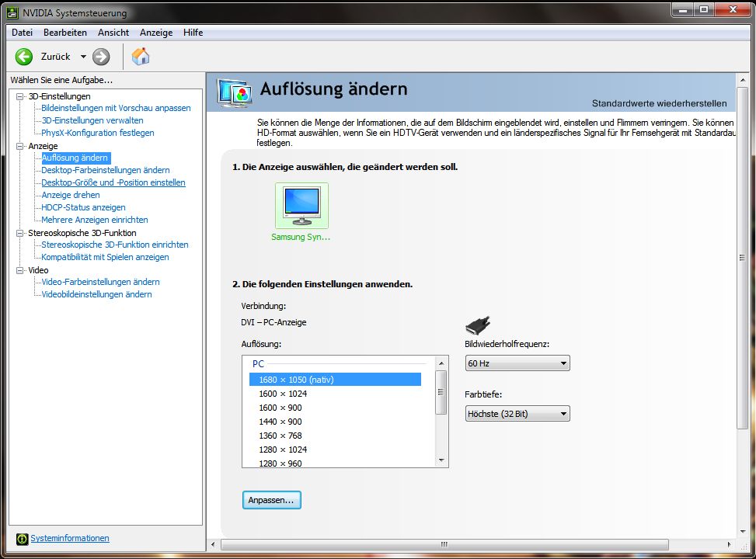Click the main panel vertical scrollbar thumb
Viewport: 756px width, 559px height.
point(742,258)
